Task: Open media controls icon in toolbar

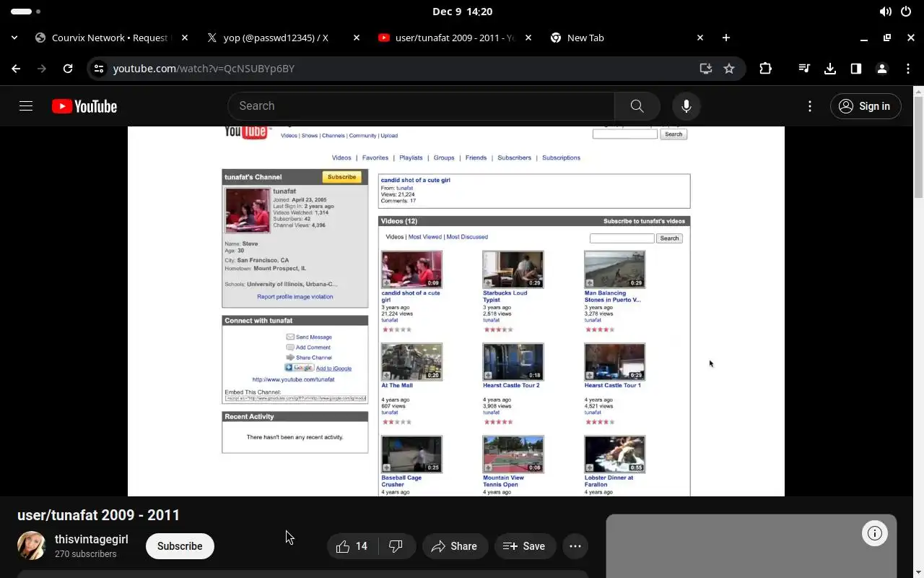Action: point(804,69)
